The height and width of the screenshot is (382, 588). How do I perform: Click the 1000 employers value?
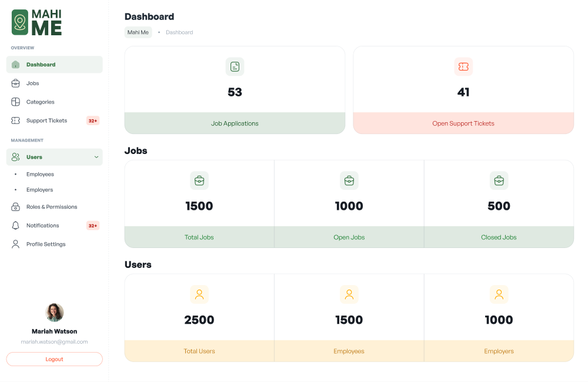pyautogui.click(x=499, y=320)
